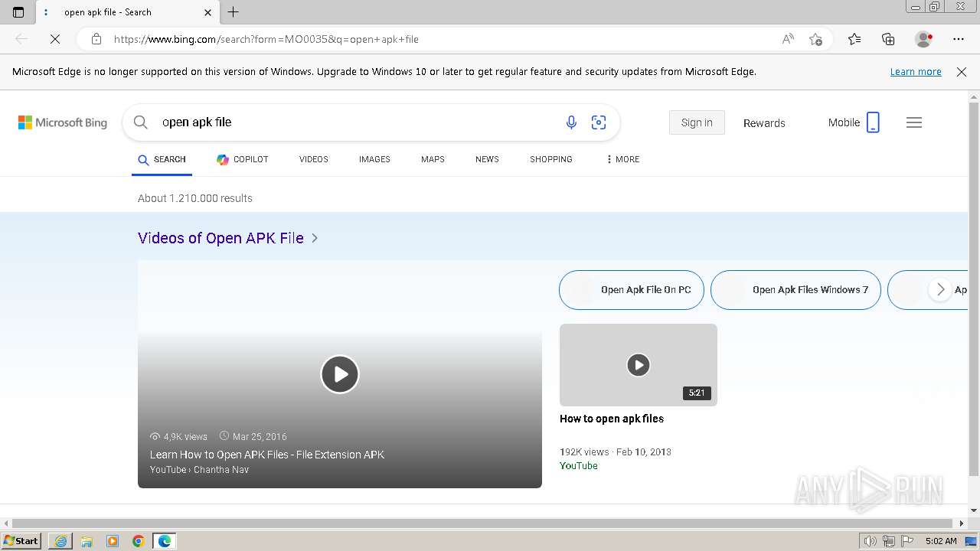Open the How to open apk files title
This screenshot has height=551, width=980.
click(x=612, y=419)
